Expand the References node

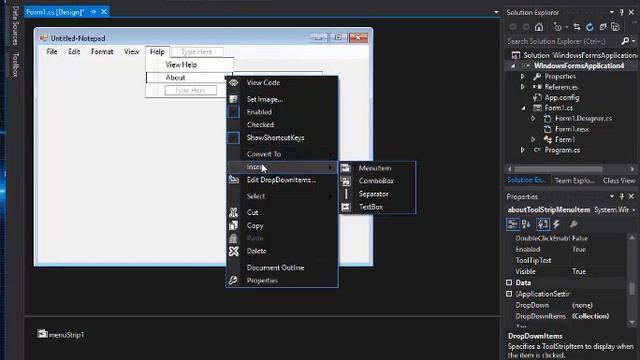(522, 87)
